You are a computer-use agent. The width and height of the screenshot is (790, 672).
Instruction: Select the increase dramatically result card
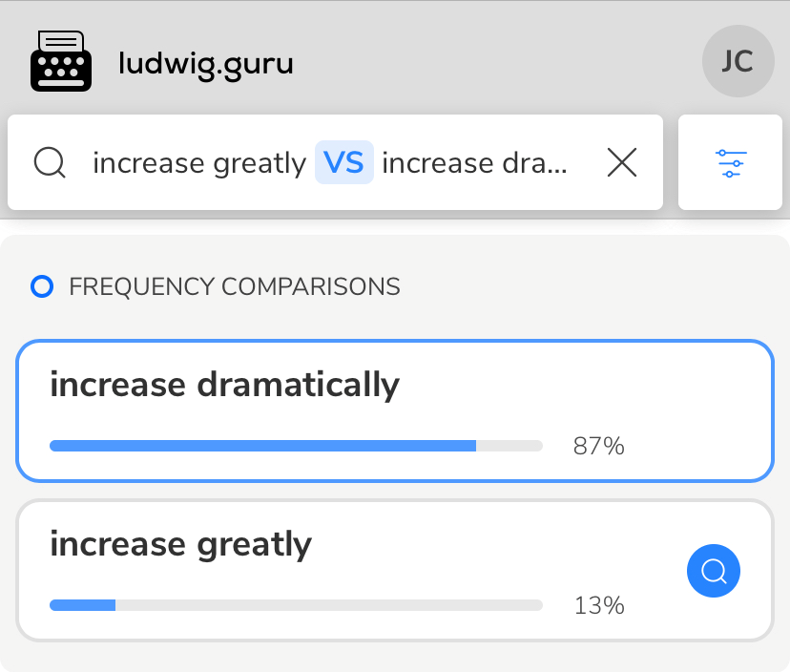tap(395, 410)
